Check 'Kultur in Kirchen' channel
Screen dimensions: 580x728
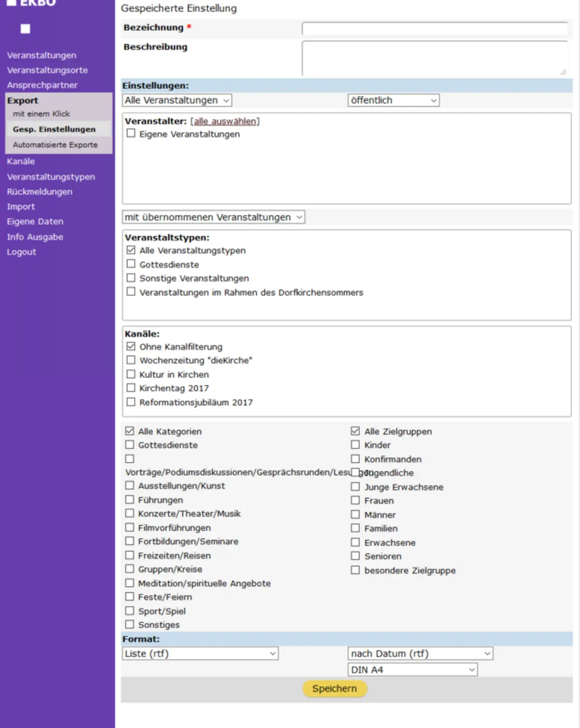131,374
